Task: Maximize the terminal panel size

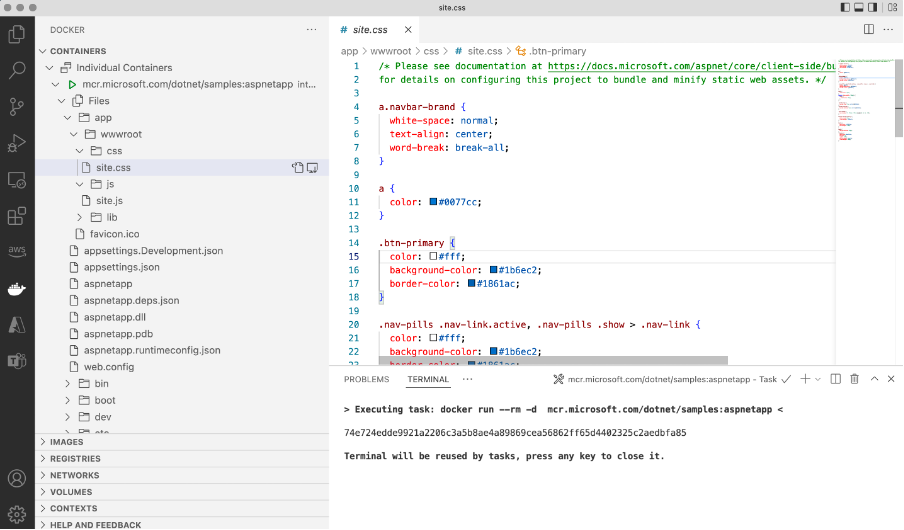Action: click(874, 379)
